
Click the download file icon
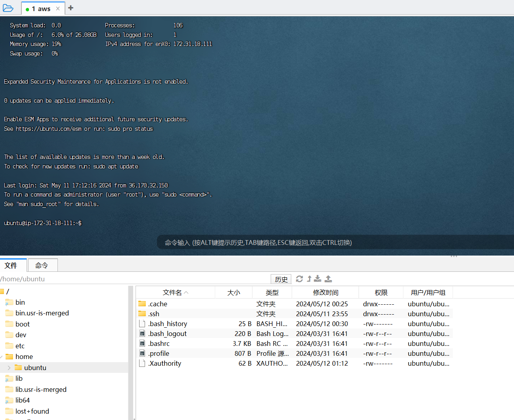point(318,279)
